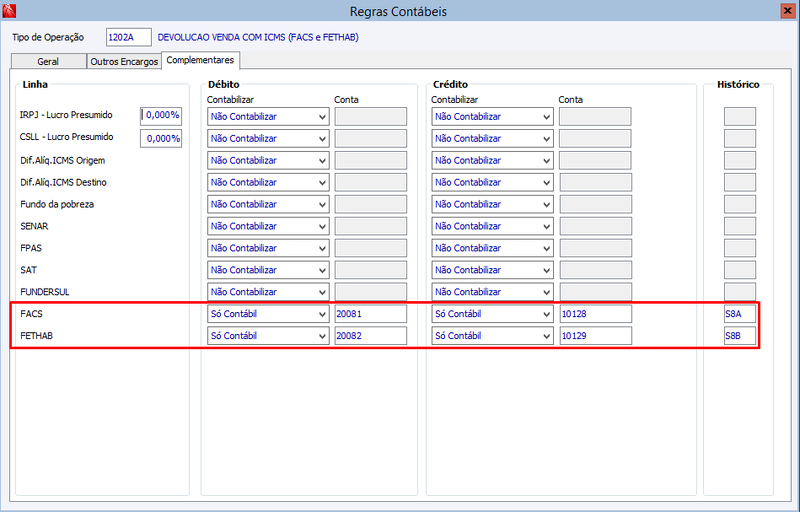The image size is (800, 512).
Task: Click the application icon in title bar
Action: [9, 10]
